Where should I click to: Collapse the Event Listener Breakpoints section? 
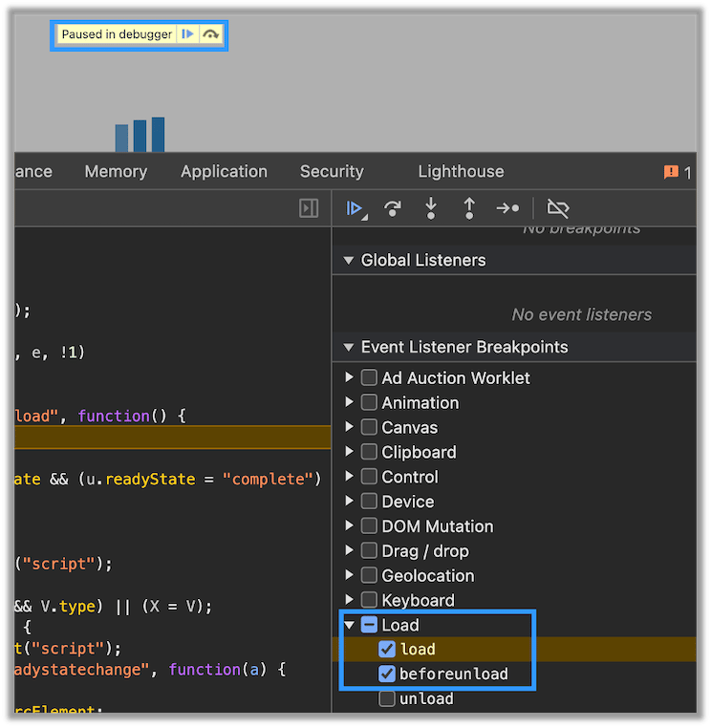click(348, 348)
